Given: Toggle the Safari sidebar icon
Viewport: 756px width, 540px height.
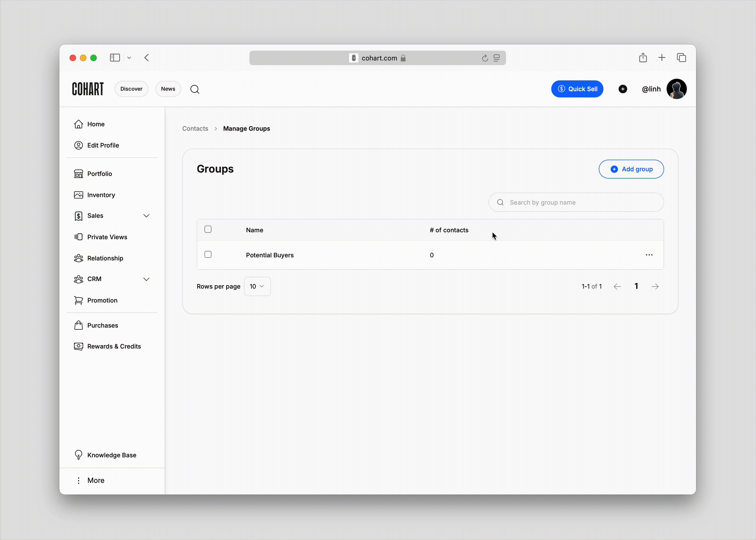Looking at the screenshot, I should tap(115, 58).
